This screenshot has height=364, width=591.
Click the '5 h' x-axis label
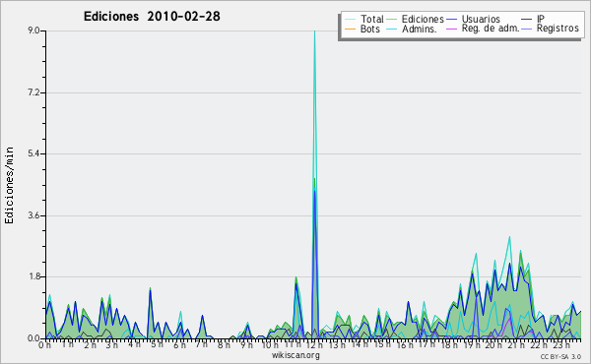click(157, 344)
